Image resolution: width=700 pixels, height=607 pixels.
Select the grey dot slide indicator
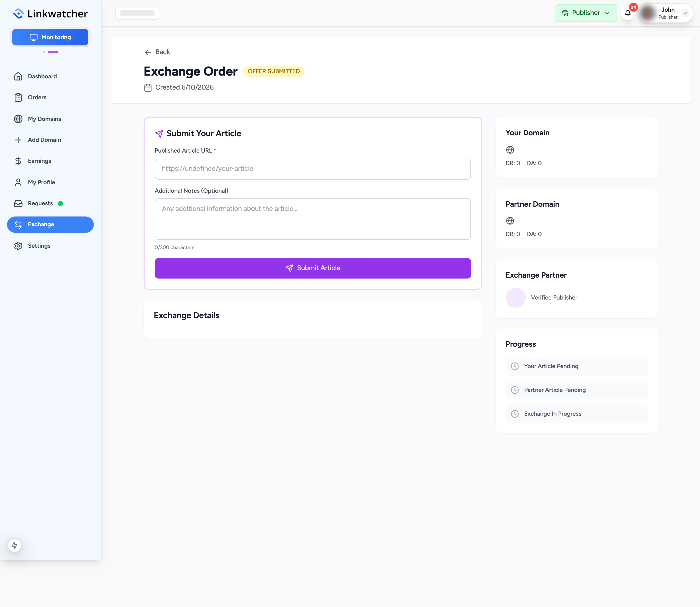coord(44,52)
